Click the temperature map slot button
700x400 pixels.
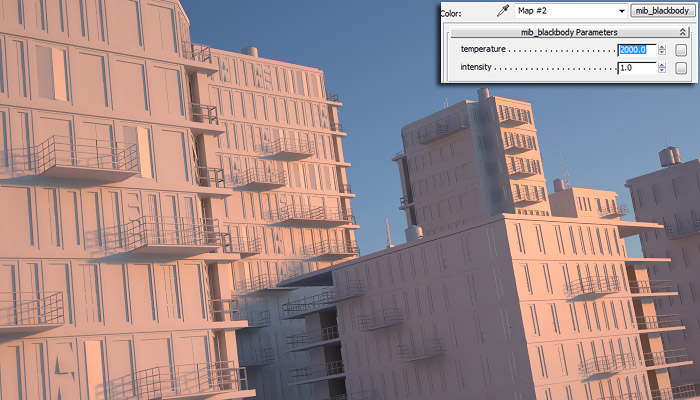click(681, 51)
